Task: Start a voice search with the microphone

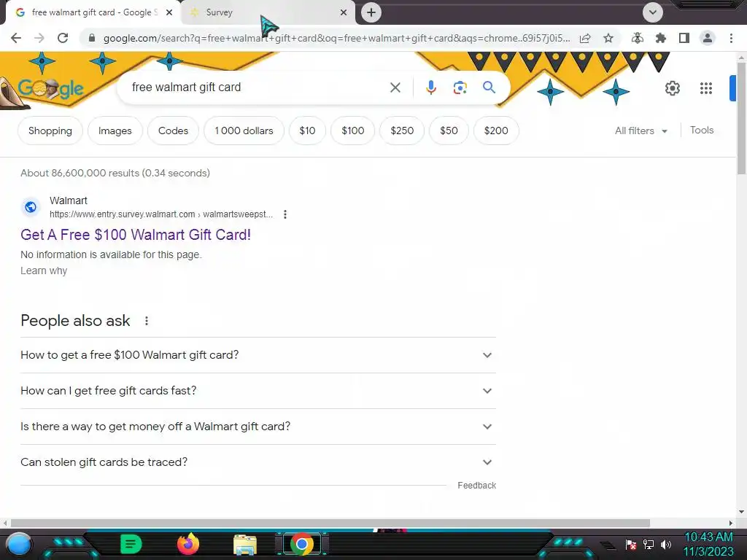Action: pyautogui.click(x=430, y=87)
